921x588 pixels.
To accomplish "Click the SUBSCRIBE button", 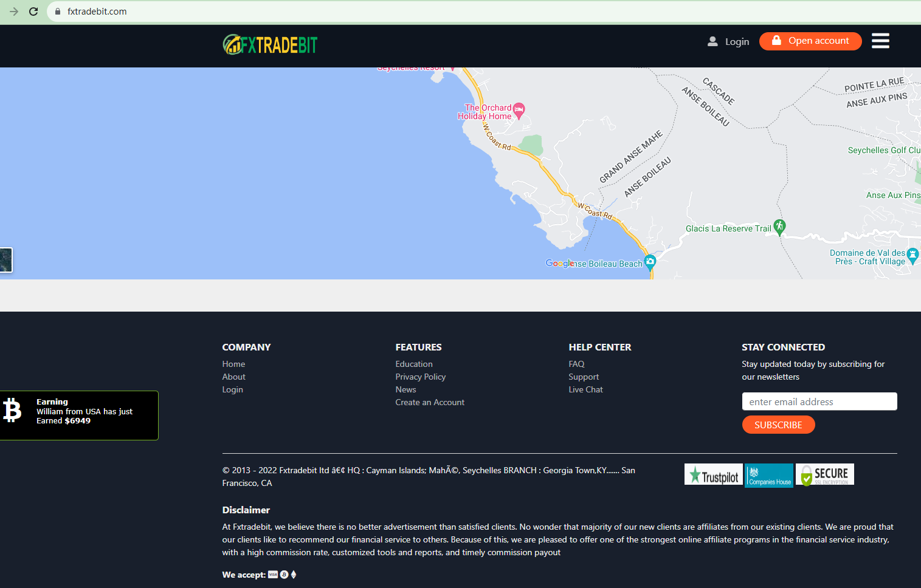I will point(778,425).
